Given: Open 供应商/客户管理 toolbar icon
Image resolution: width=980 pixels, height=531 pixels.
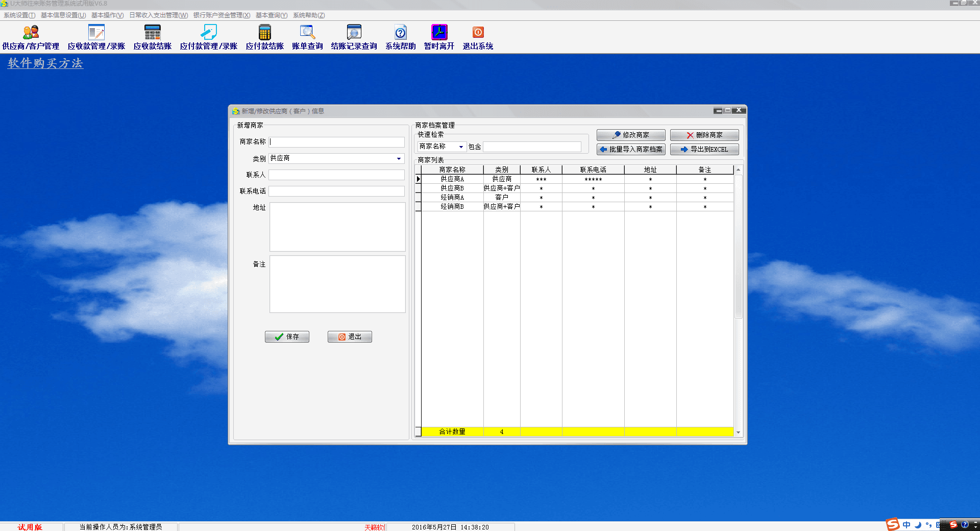Looking at the screenshot, I should tap(31, 33).
